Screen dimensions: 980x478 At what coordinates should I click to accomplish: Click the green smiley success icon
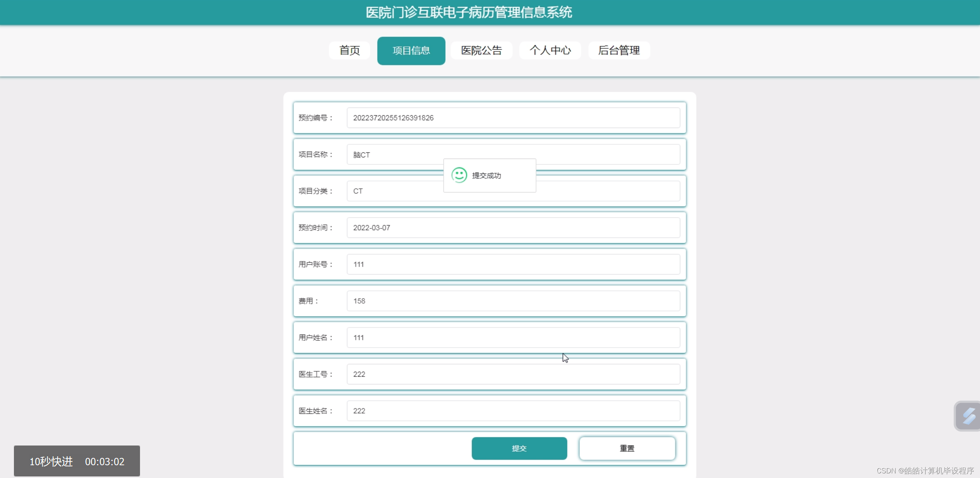coord(459,175)
